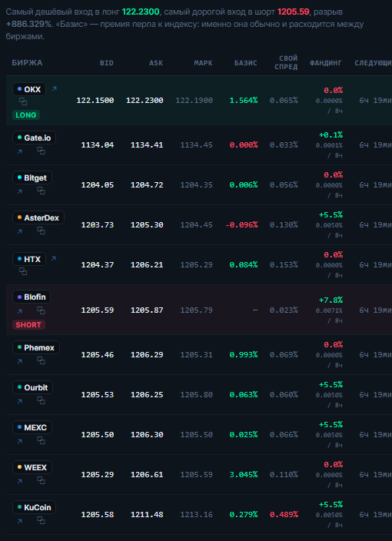Click the Ourbit bid value 1205.53
Viewport: 392px width, 541px height.
pyautogui.click(x=98, y=395)
